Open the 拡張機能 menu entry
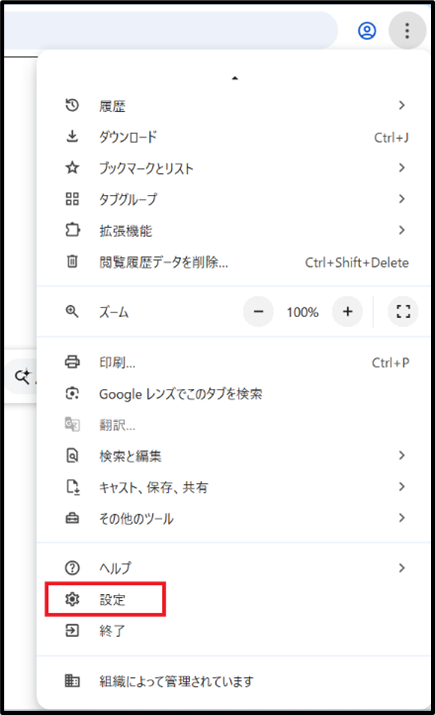The height and width of the screenshot is (715, 435). [233, 230]
